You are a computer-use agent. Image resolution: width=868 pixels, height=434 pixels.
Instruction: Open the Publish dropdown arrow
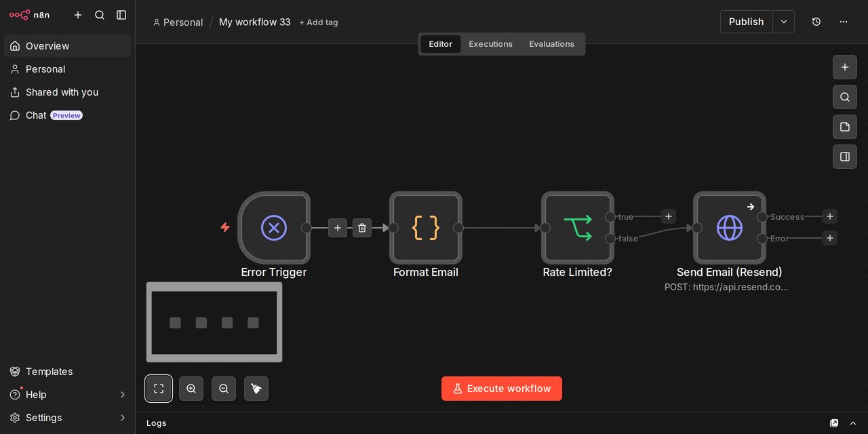pos(784,22)
